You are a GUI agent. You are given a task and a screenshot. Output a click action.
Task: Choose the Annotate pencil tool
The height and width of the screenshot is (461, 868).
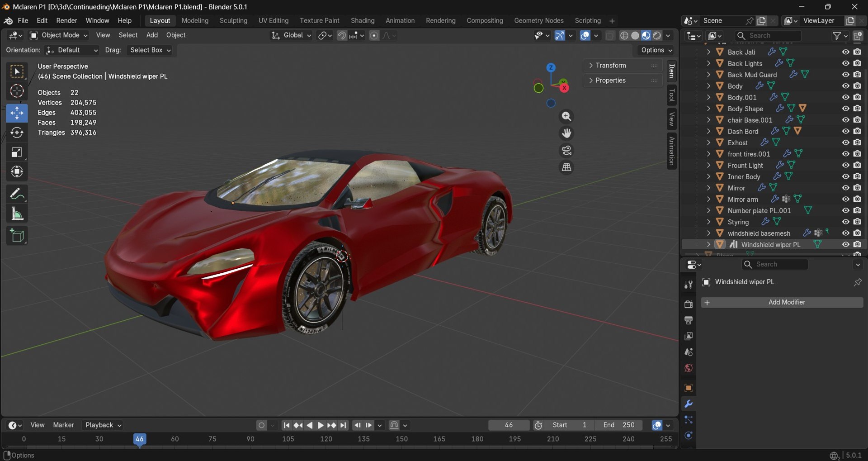tap(17, 194)
